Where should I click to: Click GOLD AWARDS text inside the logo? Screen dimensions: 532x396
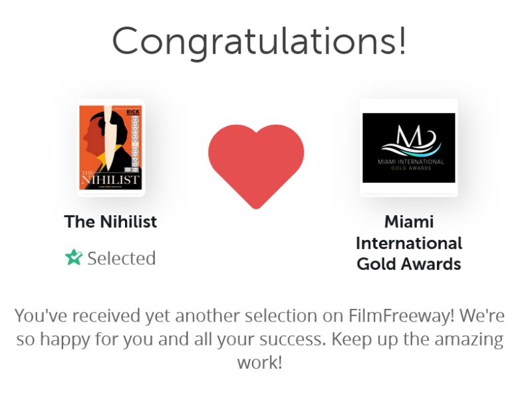[x=408, y=169]
